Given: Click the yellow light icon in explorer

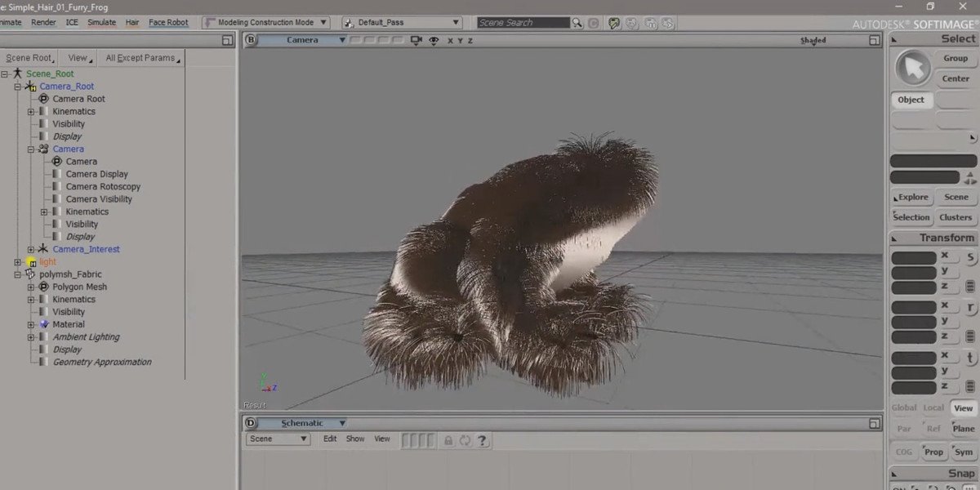Looking at the screenshot, I should click(x=31, y=262).
